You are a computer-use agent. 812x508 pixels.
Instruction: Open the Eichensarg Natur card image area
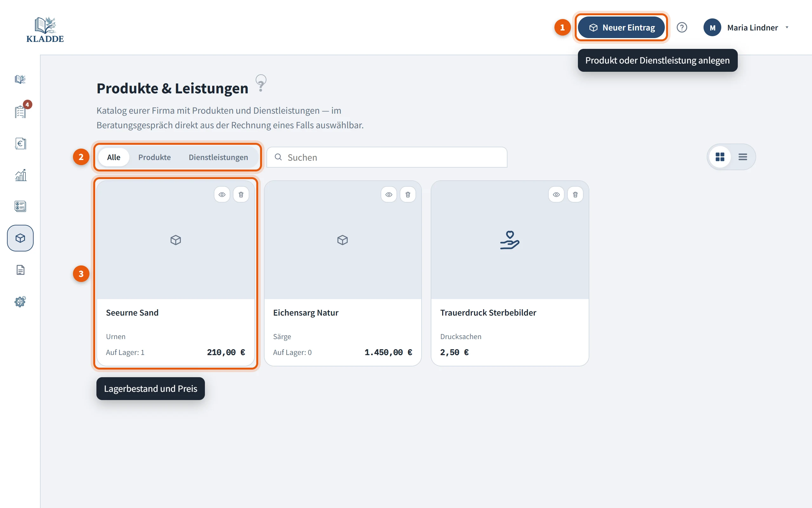(343, 240)
